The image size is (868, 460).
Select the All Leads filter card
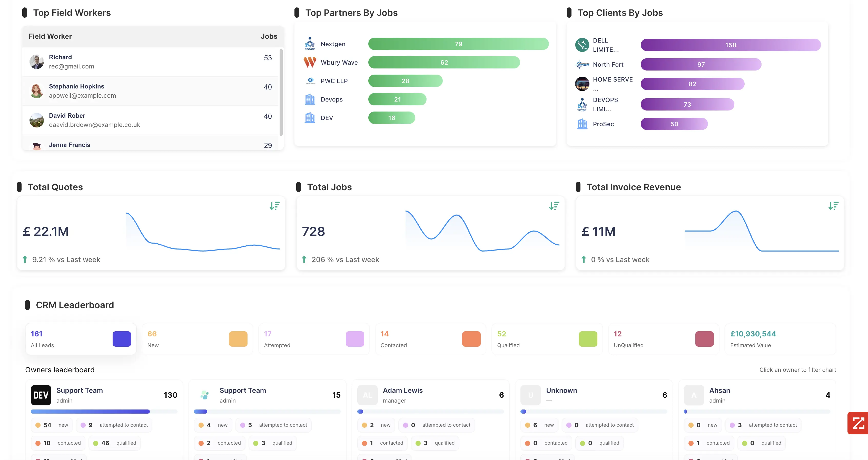click(x=81, y=339)
